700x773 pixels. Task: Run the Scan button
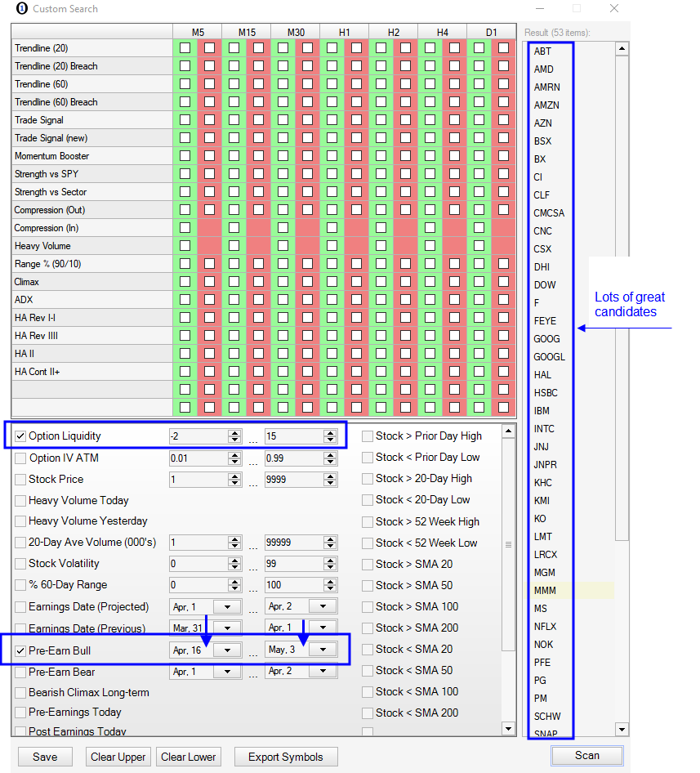click(x=587, y=756)
